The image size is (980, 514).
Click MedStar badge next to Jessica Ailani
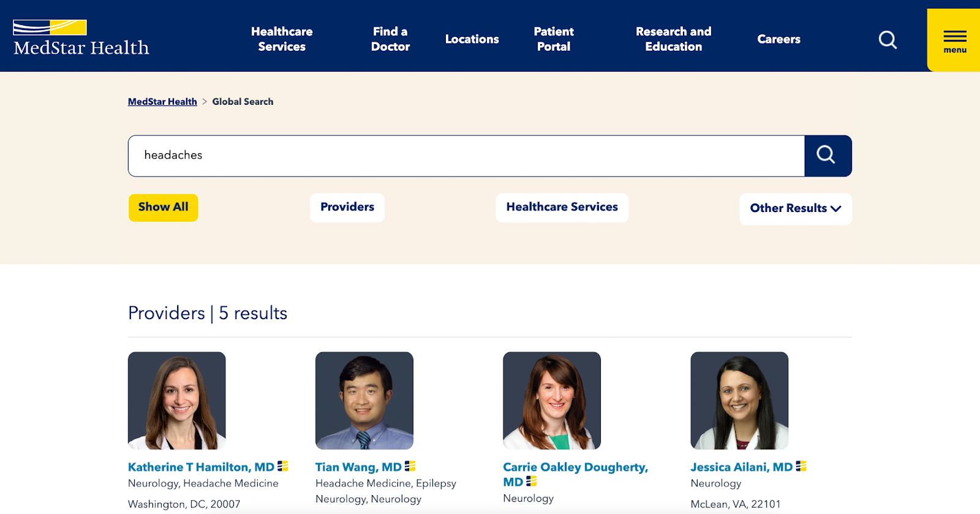click(801, 466)
